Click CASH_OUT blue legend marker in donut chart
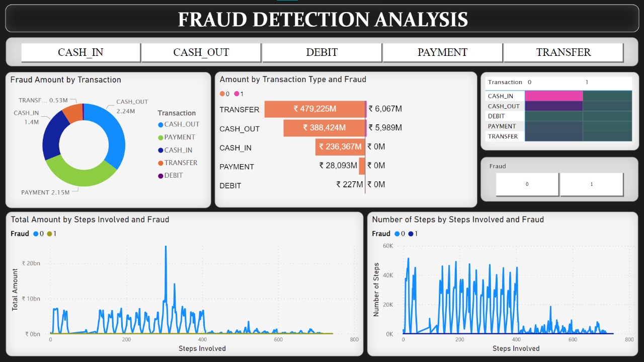Image resolution: width=644 pixels, height=362 pixels. pos(160,124)
